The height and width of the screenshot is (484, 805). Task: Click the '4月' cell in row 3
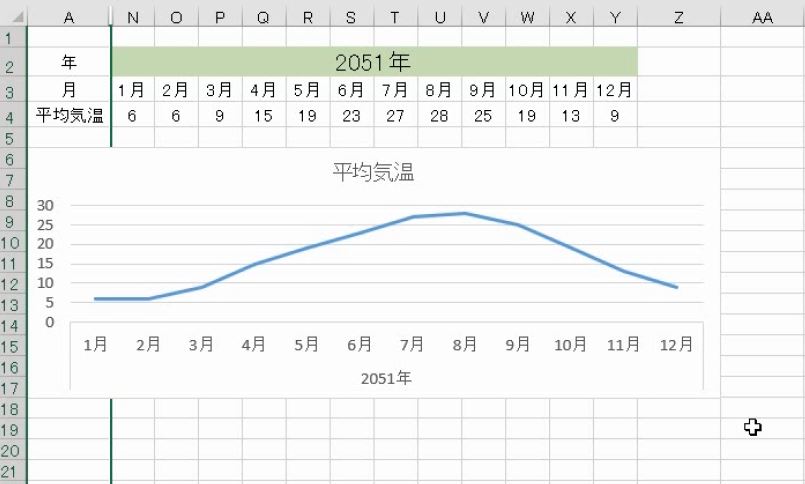pos(264,90)
